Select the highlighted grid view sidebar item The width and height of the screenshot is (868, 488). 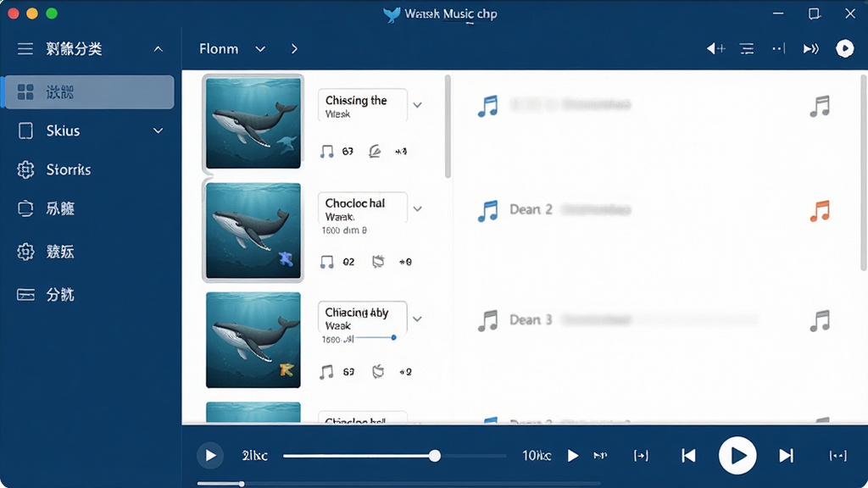[x=88, y=91]
